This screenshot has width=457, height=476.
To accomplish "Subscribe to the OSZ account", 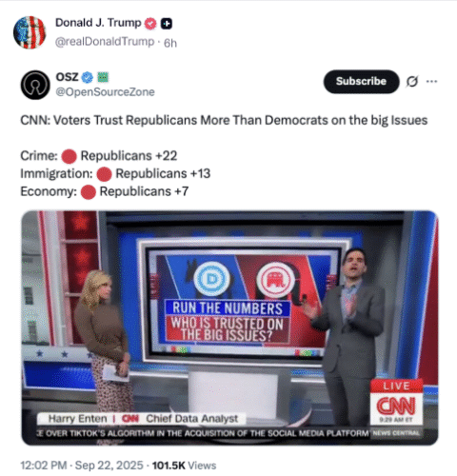I will [x=361, y=82].
